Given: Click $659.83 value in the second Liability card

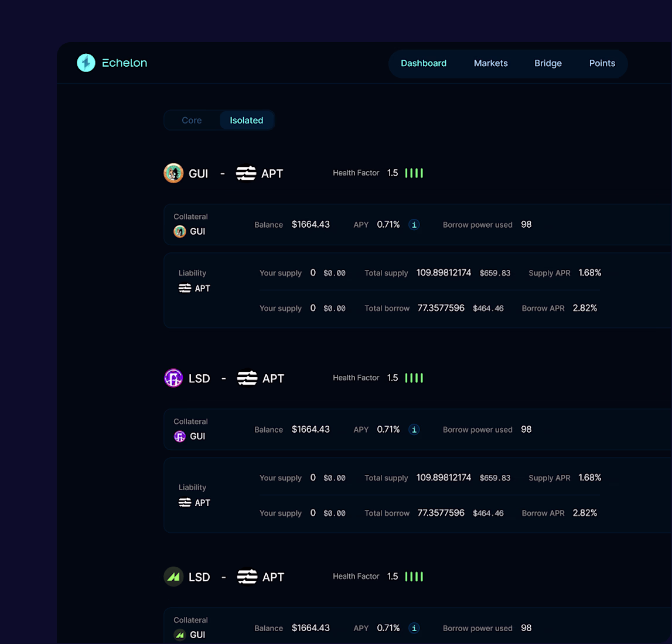Looking at the screenshot, I should [x=495, y=478].
